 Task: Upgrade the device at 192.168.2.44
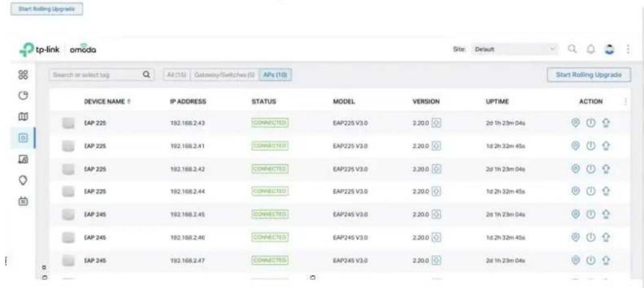pos(606,191)
